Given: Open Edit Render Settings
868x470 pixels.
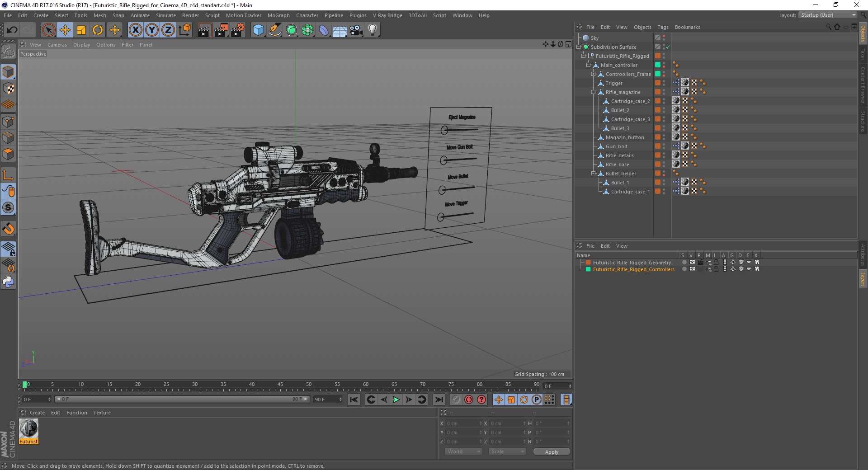Looking at the screenshot, I should pyautogui.click(x=238, y=30).
